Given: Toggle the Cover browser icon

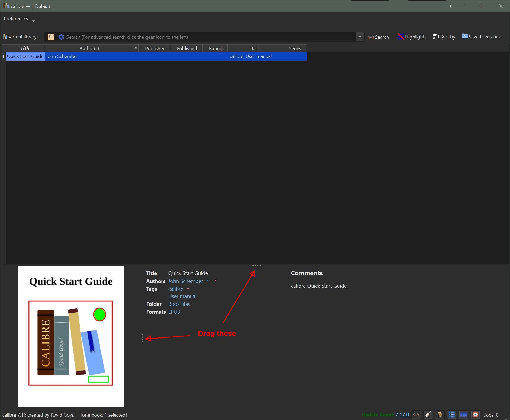Looking at the screenshot, I should pyautogui.click(x=464, y=414).
